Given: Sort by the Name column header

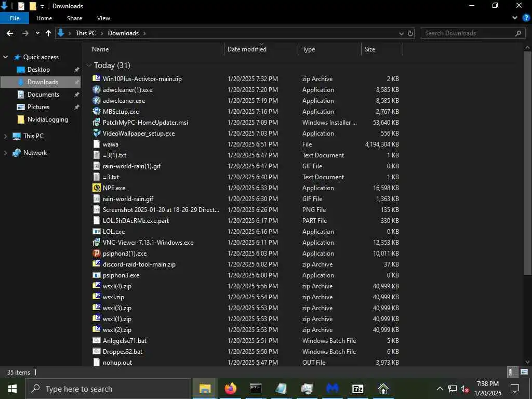Looking at the screenshot, I should pos(100,49).
